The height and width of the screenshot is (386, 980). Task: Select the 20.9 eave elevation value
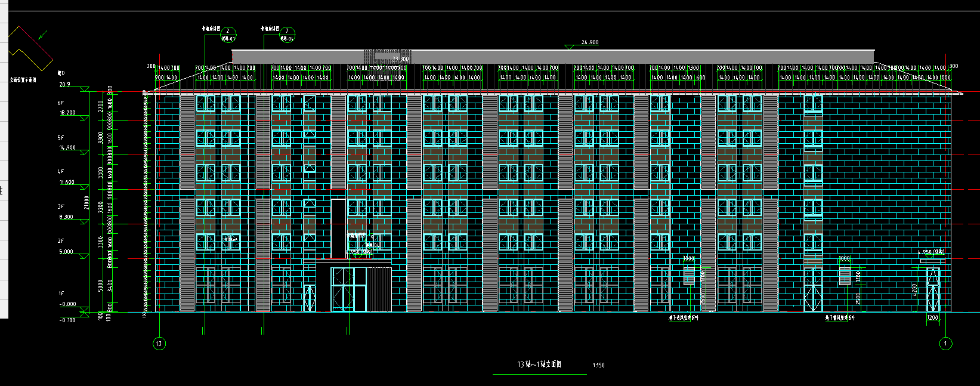pyautogui.click(x=64, y=85)
